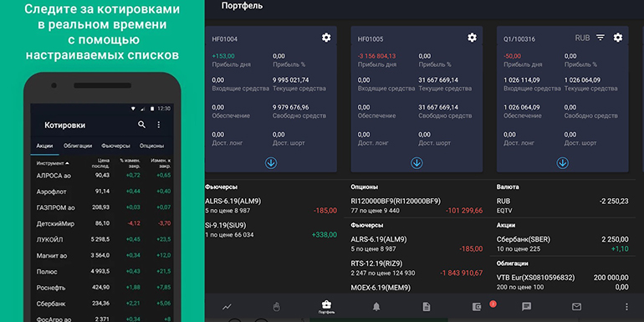The height and width of the screenshot is (322, 644).
Task: Click the Портфель page title
Action: (242, 6)
